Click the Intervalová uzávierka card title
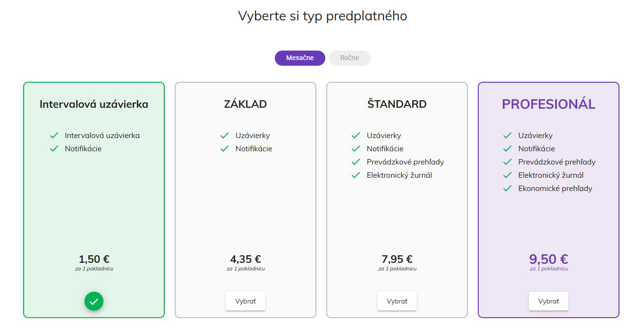This screenshot has height=329, width=644. click(x=94, y=104)
